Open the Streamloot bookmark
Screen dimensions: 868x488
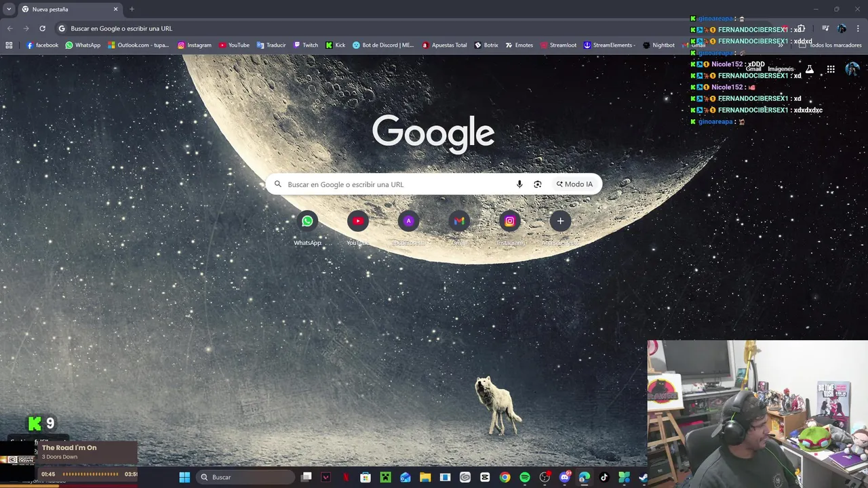point(559,45)
